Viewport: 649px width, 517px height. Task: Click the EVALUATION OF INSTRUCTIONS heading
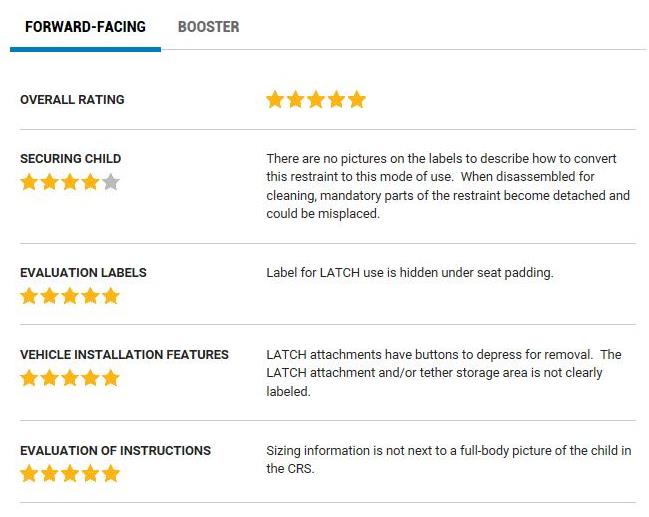tap(115, 450)
